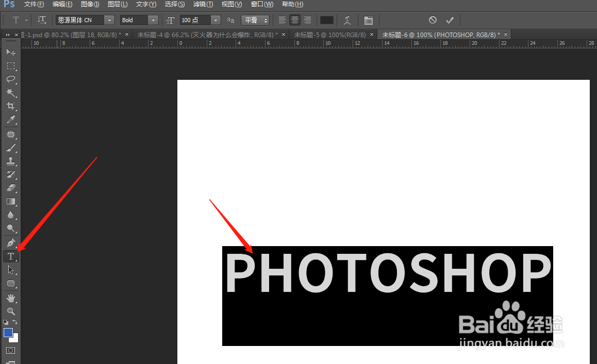This screenshot has width=597, height=364.
Task: Select the Gradient tool
Action: pyautogui.click(x=11, y=202)
